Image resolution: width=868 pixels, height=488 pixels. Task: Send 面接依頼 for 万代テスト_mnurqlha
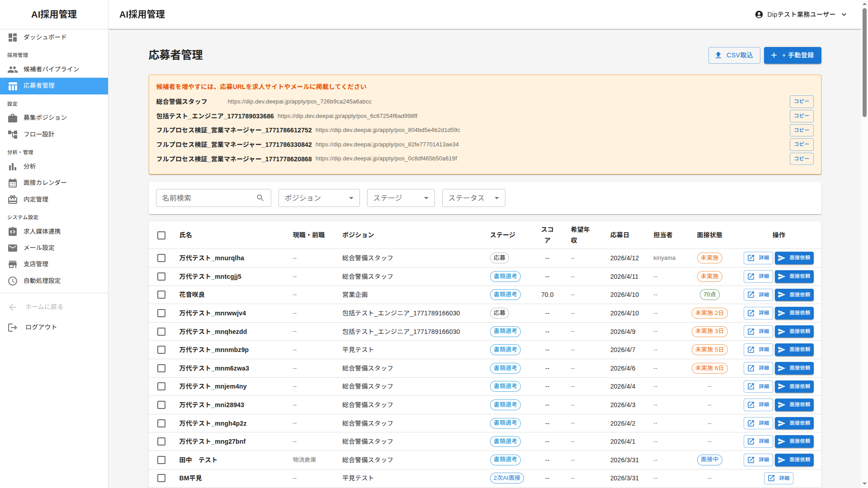[x=794, y=258]
